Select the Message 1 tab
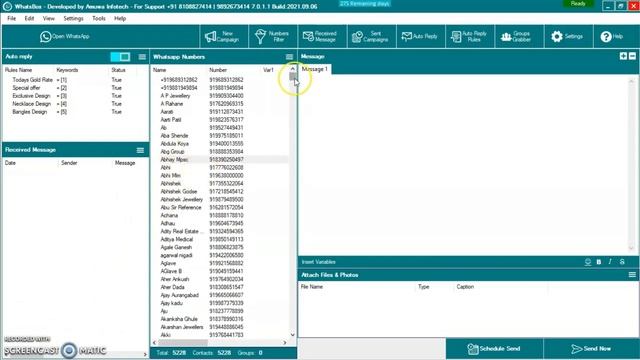Image resolution: width=640 pixels, height=360 pixels. (x=315, y=69)
